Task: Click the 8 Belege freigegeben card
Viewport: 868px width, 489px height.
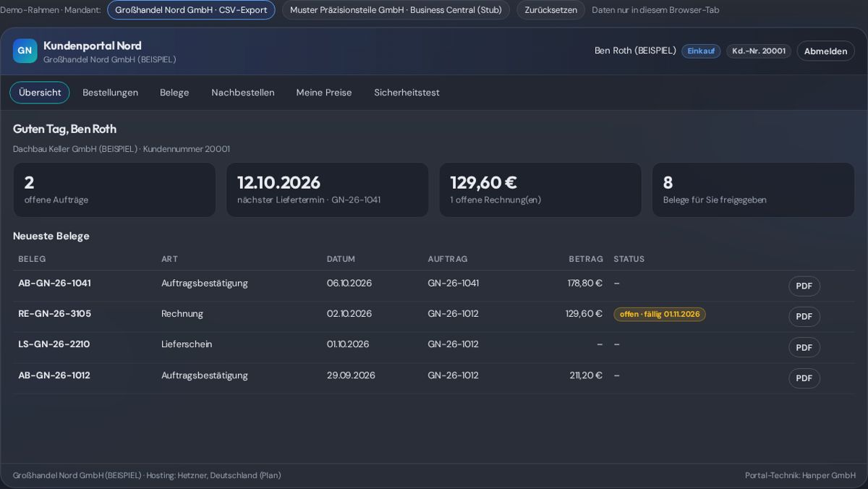Action: point(753,190)
